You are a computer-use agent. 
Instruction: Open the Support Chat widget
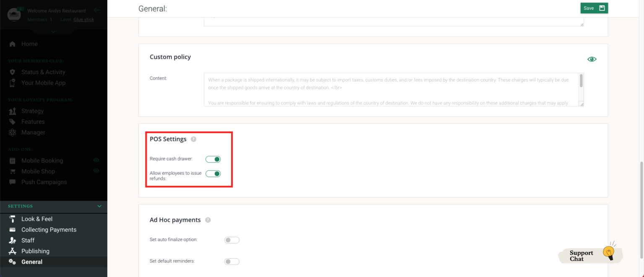[590, 255]
